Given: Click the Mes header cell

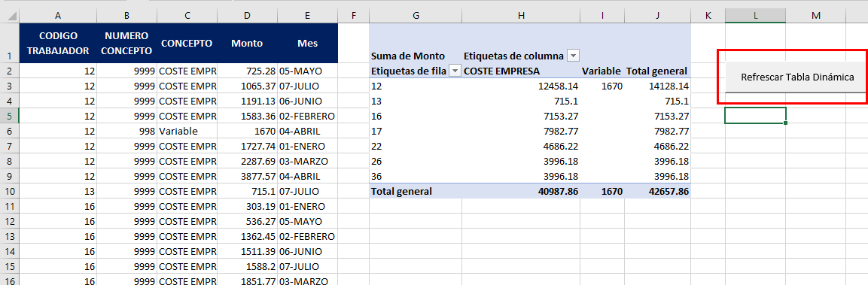Looking at the screenshot, I should tap(307, 43).
